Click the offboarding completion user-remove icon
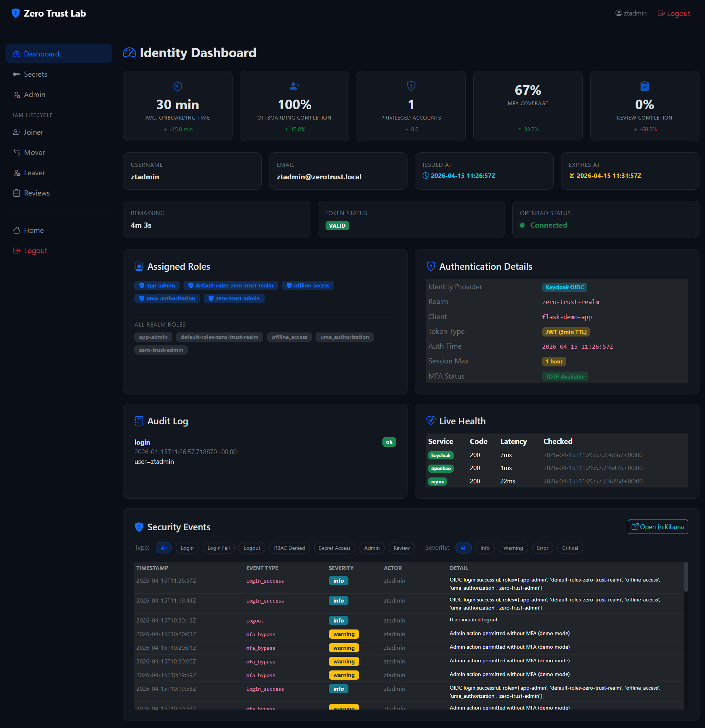The image size is (705, 728). (294, 86)
